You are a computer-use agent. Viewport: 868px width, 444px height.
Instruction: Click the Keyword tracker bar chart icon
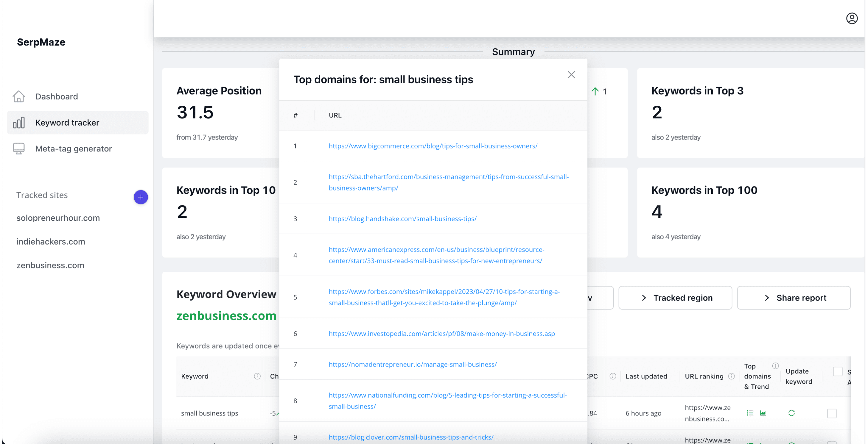[x=18, y=123]
